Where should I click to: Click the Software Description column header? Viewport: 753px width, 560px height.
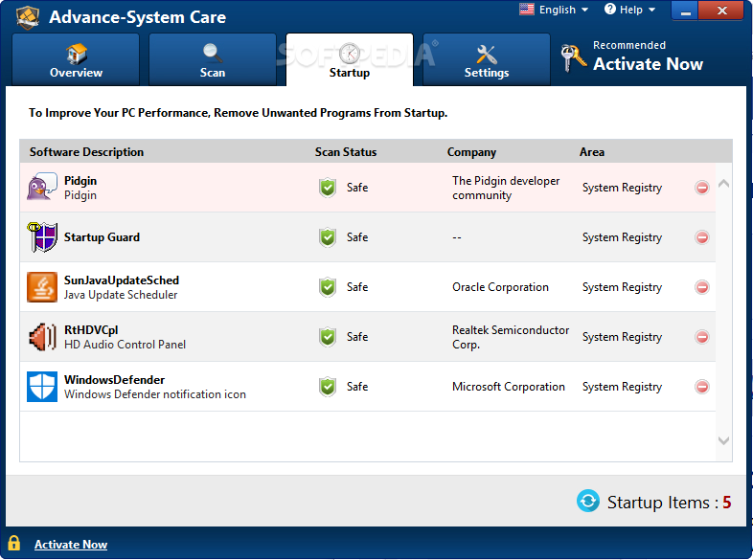(x=86, y=152)
